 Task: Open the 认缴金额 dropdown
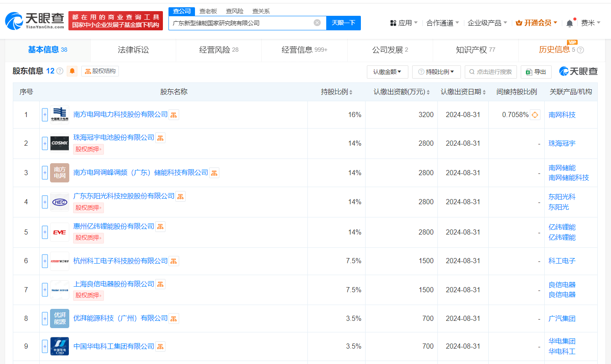point(387,72)
